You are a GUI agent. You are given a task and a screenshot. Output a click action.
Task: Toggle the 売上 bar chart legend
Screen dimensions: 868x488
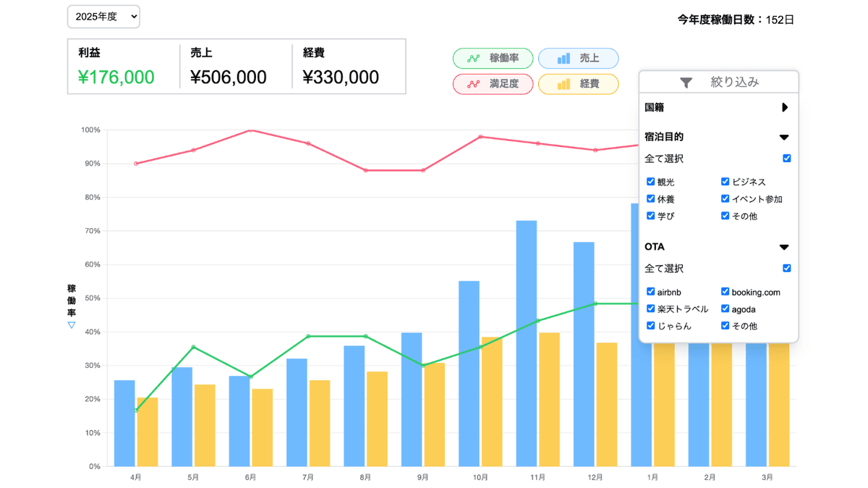point(578,59)
